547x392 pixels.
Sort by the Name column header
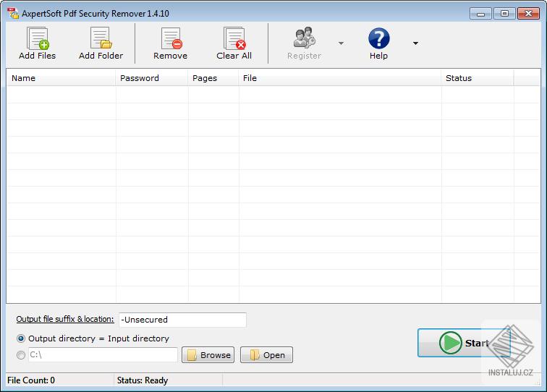tap(61, 78)
